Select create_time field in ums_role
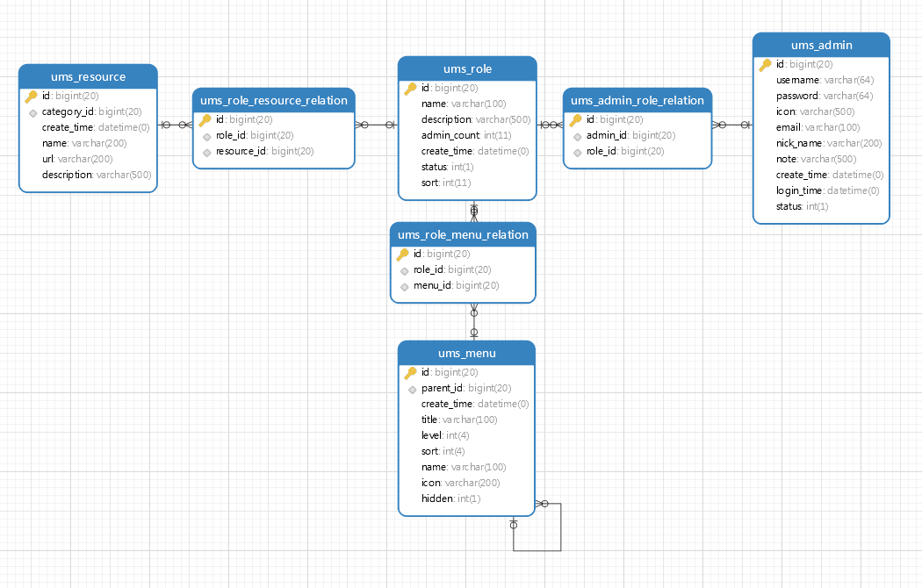This screenshot has height=588, width=922. [x=475, y=152]
